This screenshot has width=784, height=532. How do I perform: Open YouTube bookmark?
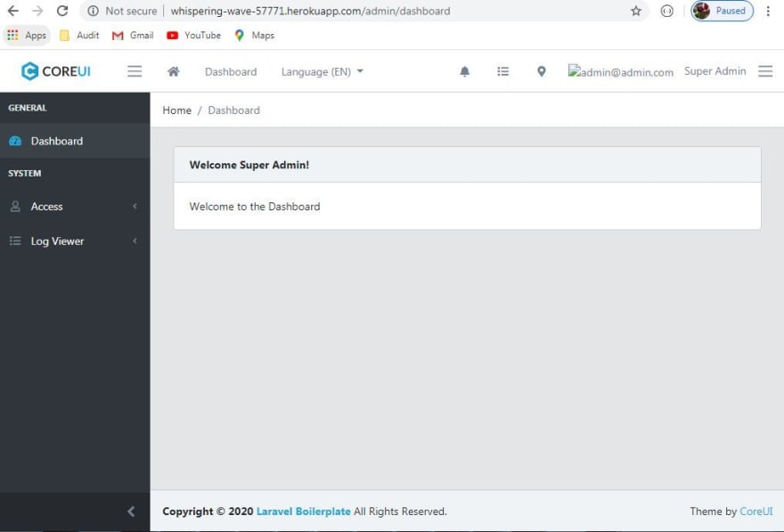(x=193, y=36)
